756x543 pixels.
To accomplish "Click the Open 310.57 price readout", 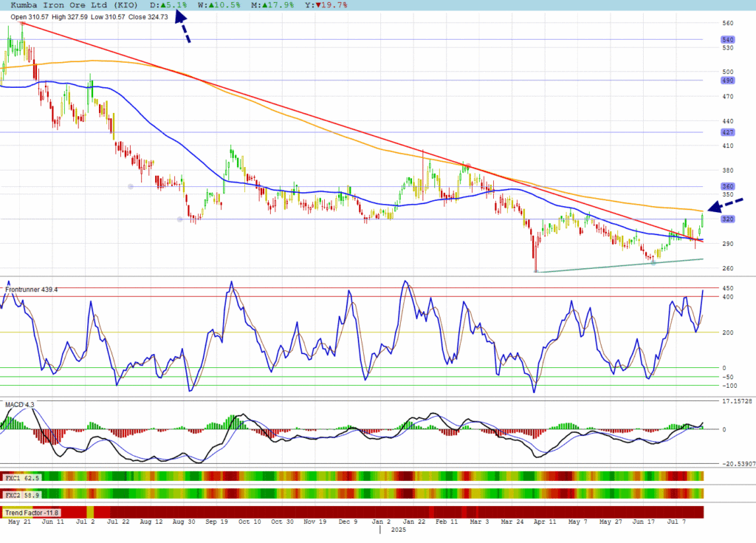I will coord(30,17).
